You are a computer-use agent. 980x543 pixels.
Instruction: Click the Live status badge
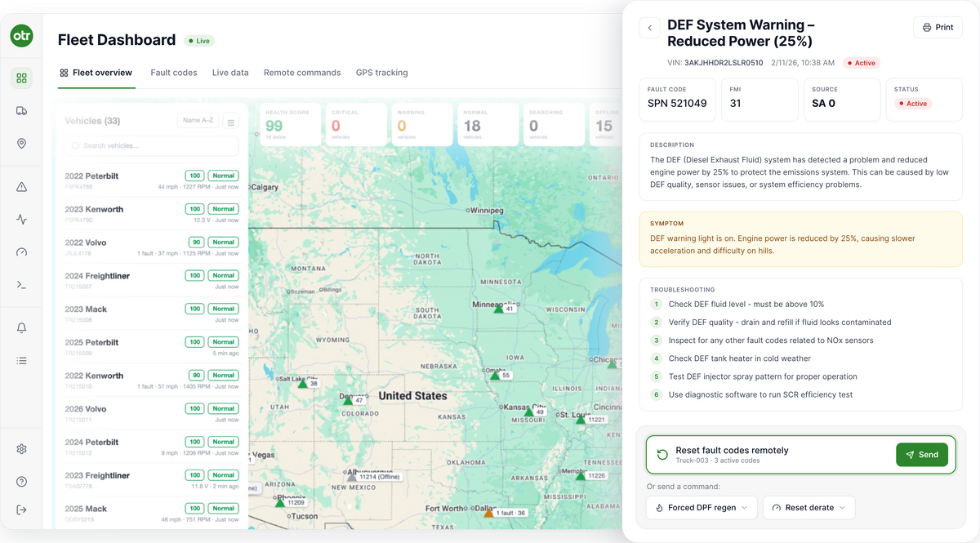[198, 40]
